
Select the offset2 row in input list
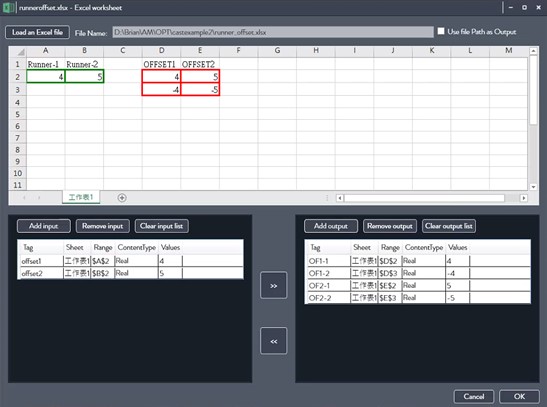pyautogui.click(x=130, y=273)
